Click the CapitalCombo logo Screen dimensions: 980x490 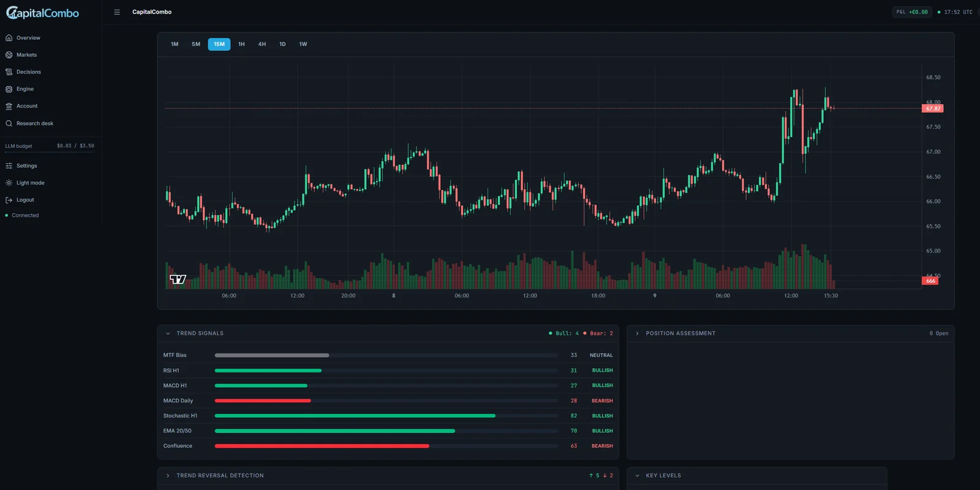point(42,13)
